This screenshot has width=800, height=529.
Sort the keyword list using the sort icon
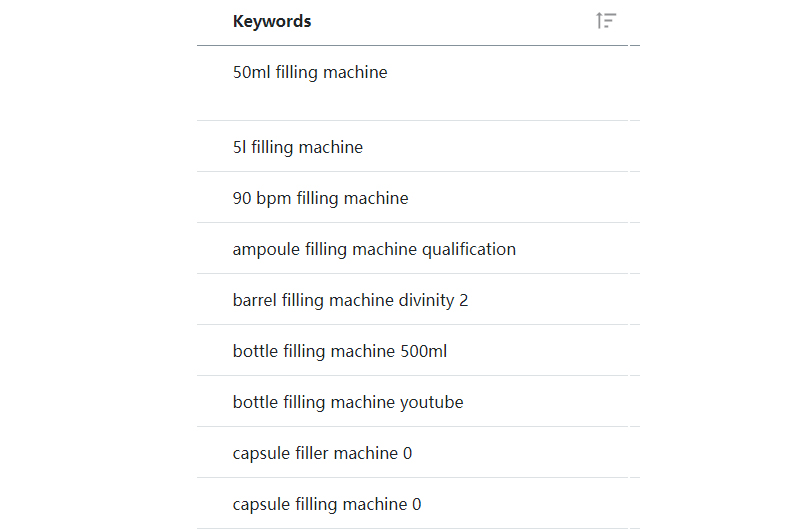pyautogui.click(x=605, y=21)
